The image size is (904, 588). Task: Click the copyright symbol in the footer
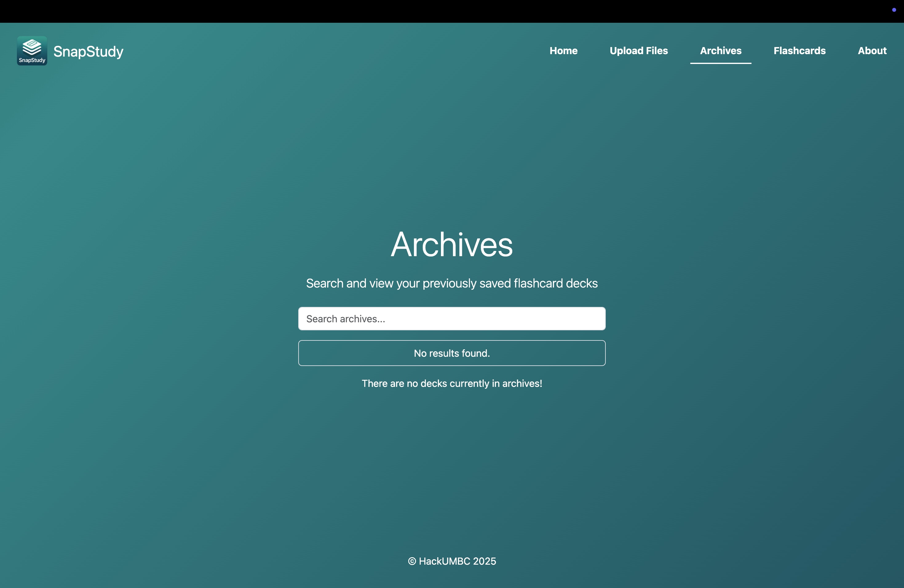click(412, 562)
